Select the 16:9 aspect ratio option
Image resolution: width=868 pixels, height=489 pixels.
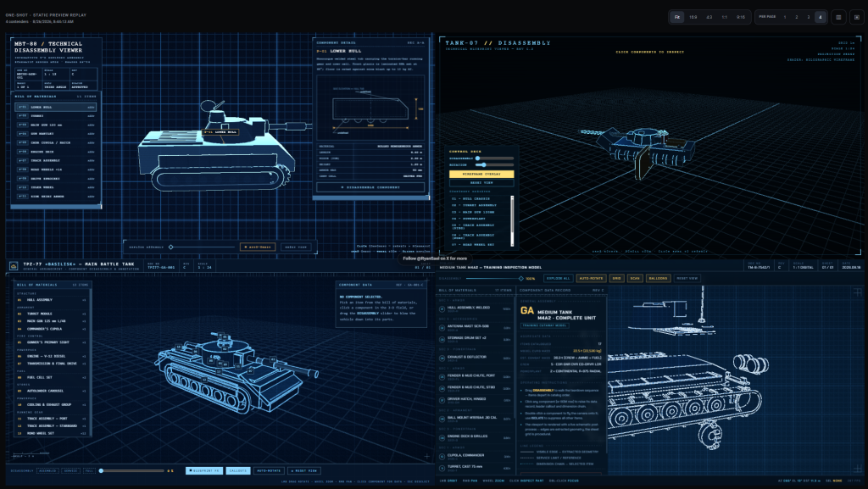[x=693, y=17]
